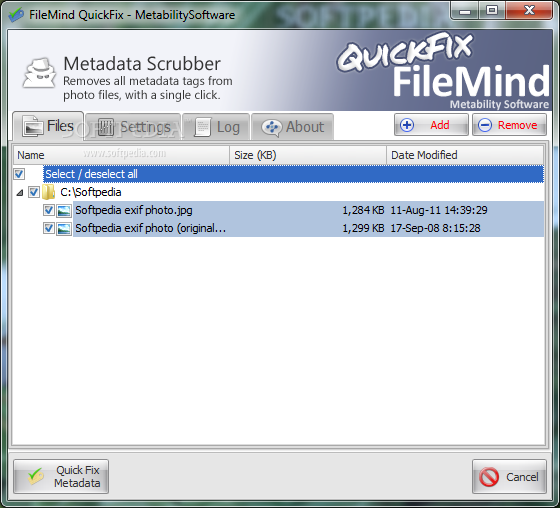Uncheck Softpedia exif photo (original... checkbox
The width and height of the screenshot is (560, 508).
[49, 228]
